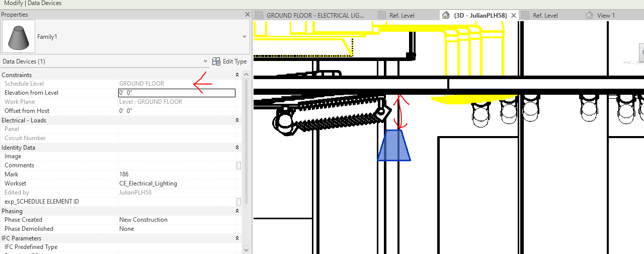Click the Edit Type button
The height and width of the screenshot is (254, 644).
click(x=229, y=61)
